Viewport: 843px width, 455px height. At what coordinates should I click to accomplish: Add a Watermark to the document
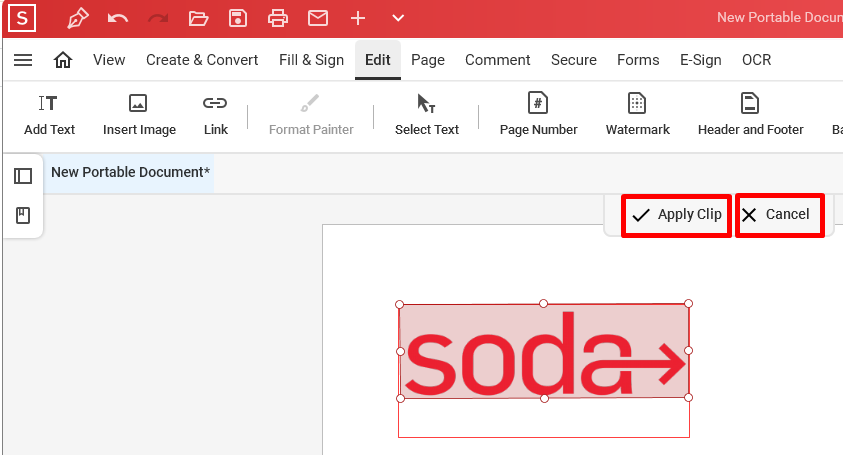(x=638, y=115)
